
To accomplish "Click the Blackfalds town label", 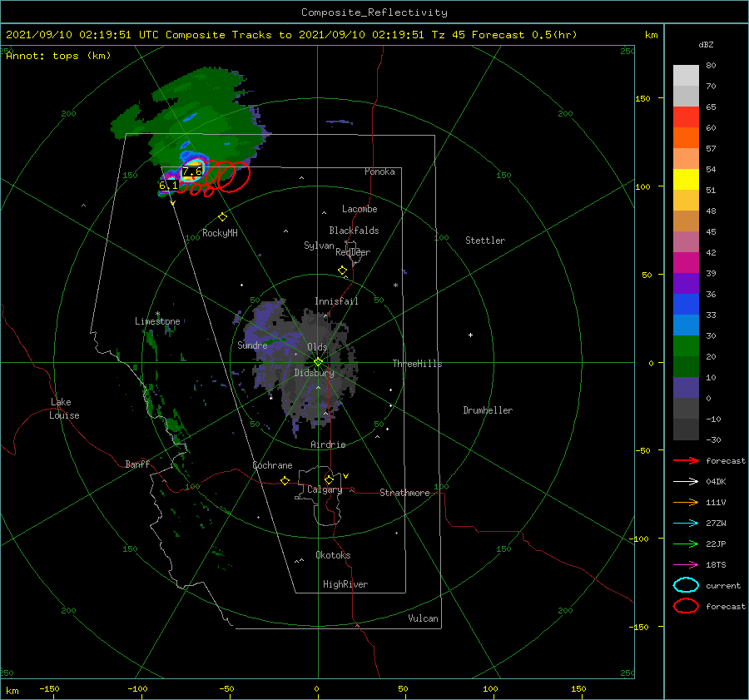I will (354, 231).
